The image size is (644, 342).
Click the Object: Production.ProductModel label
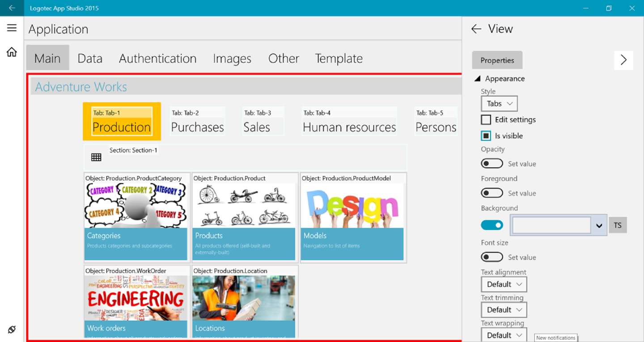[346, 178]
